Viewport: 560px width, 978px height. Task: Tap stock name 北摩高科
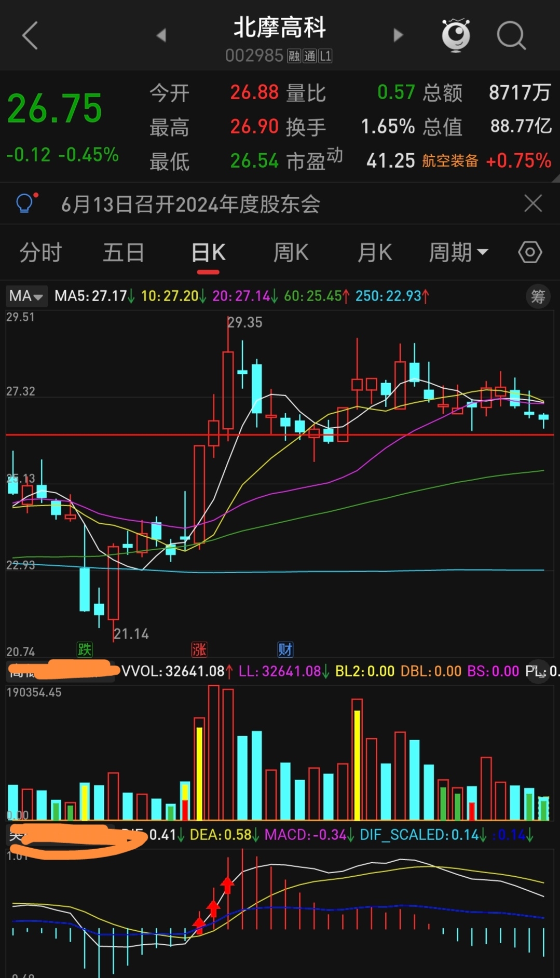click(280, 28)
